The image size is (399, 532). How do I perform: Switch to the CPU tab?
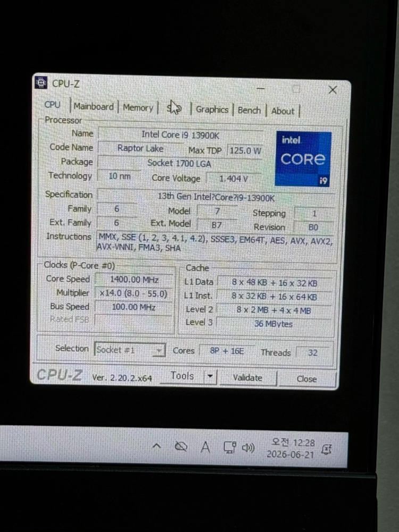(x=52, y=105)
